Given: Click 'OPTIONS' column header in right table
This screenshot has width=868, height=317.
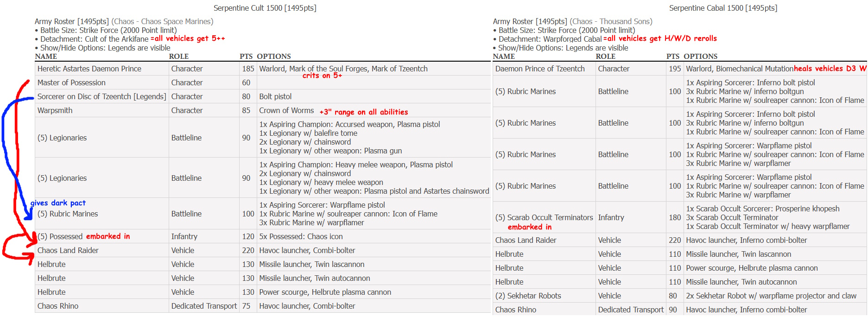Looking at the screenshot, I should pyautogui.click(x=700, y=57).
